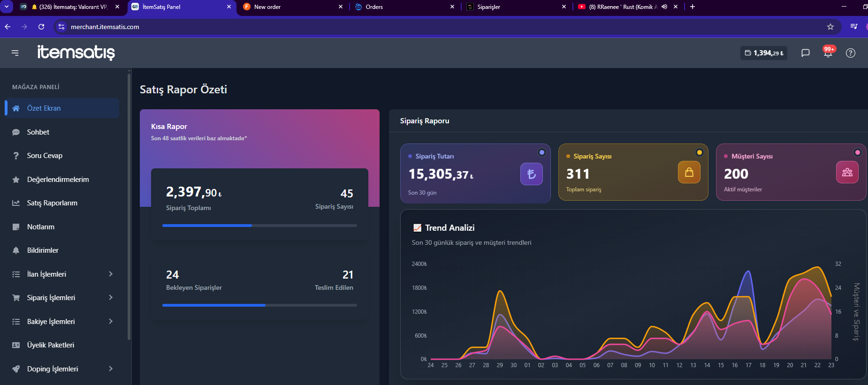868x385 pixels.
Task: Select the Müşteri Sayısı radio indicator
Action: (x=858, y=152)
